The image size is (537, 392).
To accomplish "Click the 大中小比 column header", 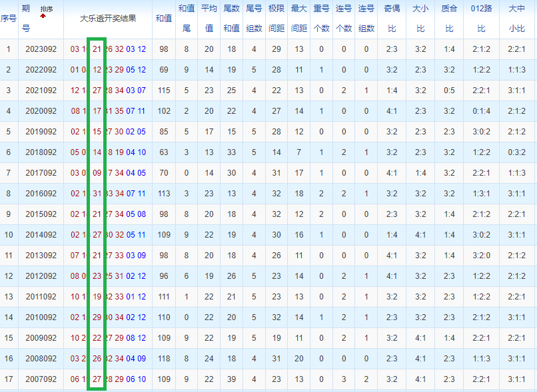I will pos(516,19).
